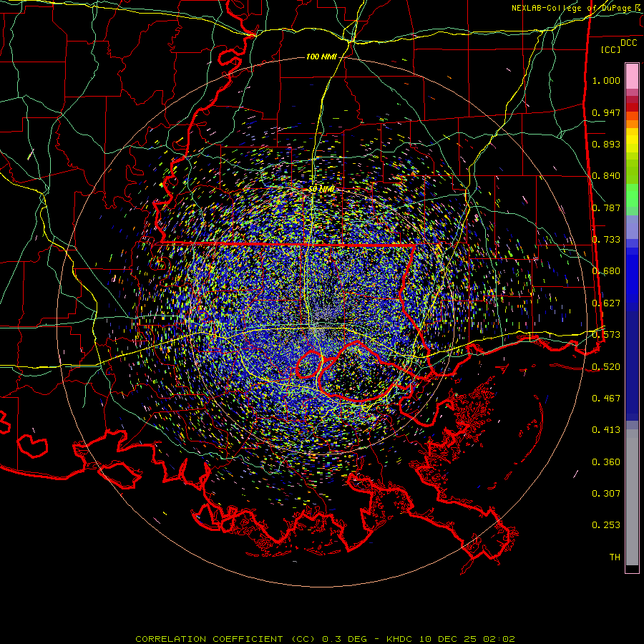Select the 0.947 scale value
The height and width of the screenshot is (644, 644).
(x=606, y=112)
